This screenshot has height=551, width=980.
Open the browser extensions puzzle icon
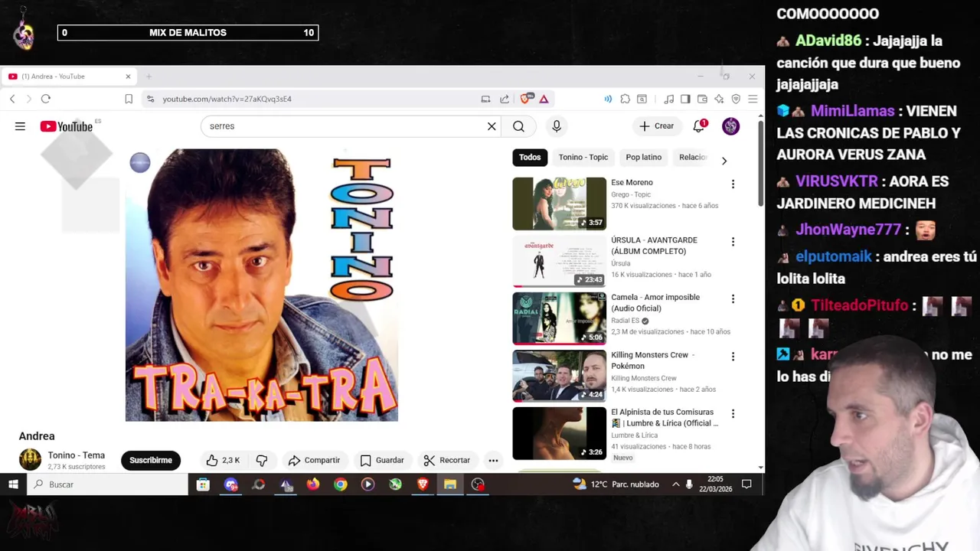[625, 99]
